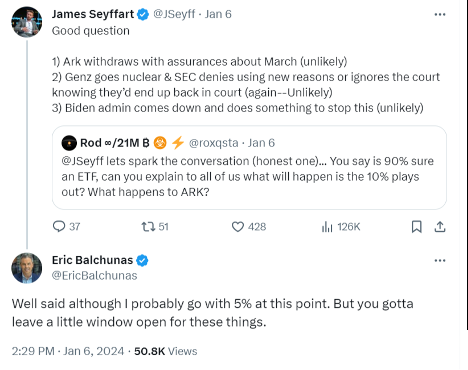Click the Eric Balchunas display name

click(92, 260)
